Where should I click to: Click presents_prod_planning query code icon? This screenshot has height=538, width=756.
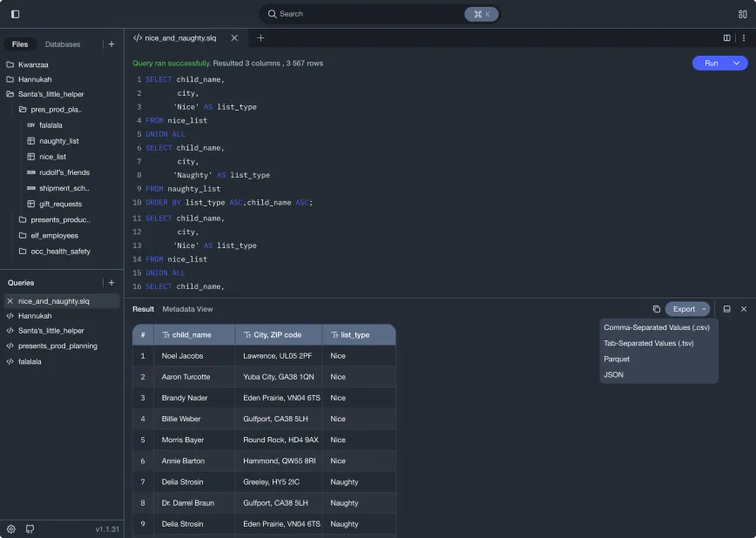[10, 346]
